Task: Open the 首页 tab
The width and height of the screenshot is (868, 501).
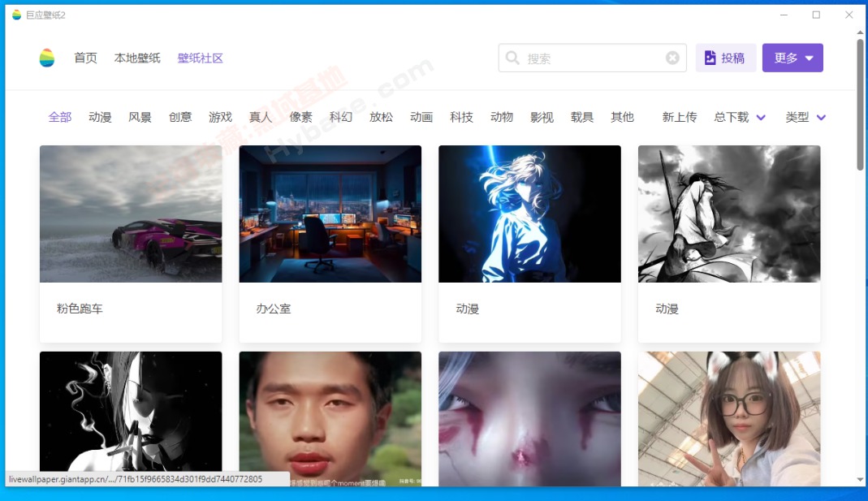Action: (85, 58)
